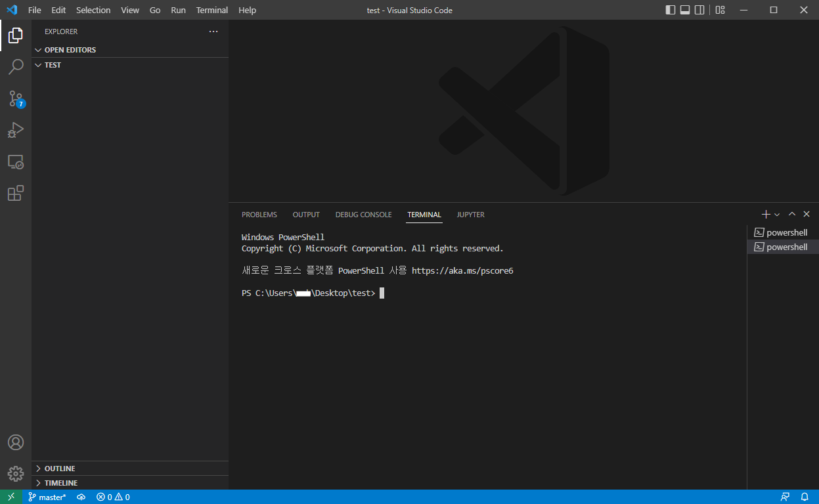
Task: Click the VS Code logo in title bar
Action: (x=11, y=10)
